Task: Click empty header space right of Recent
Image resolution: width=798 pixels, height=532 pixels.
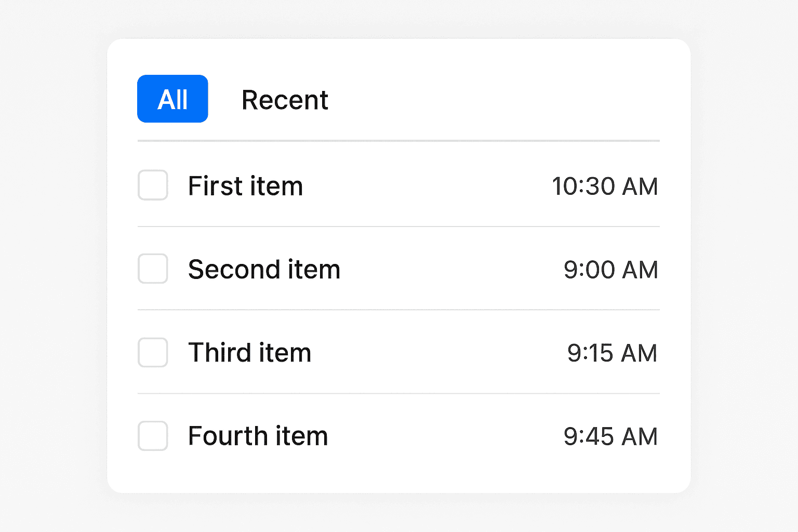Action: click(494, 99)
